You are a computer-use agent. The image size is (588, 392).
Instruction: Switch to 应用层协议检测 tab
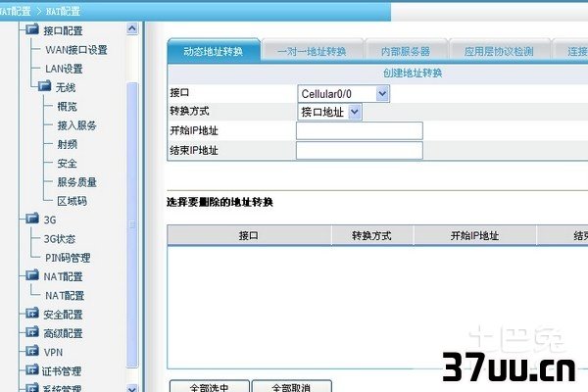pos(499,51)
